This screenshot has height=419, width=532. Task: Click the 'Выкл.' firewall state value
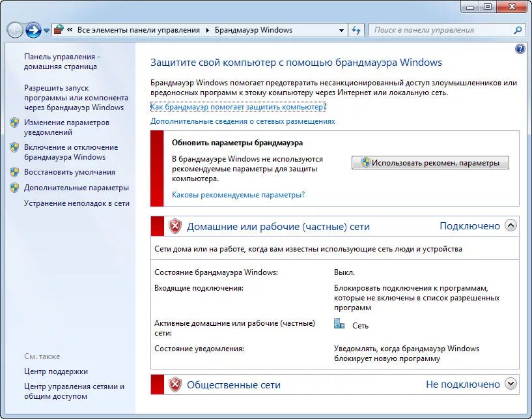pos(344,272)
